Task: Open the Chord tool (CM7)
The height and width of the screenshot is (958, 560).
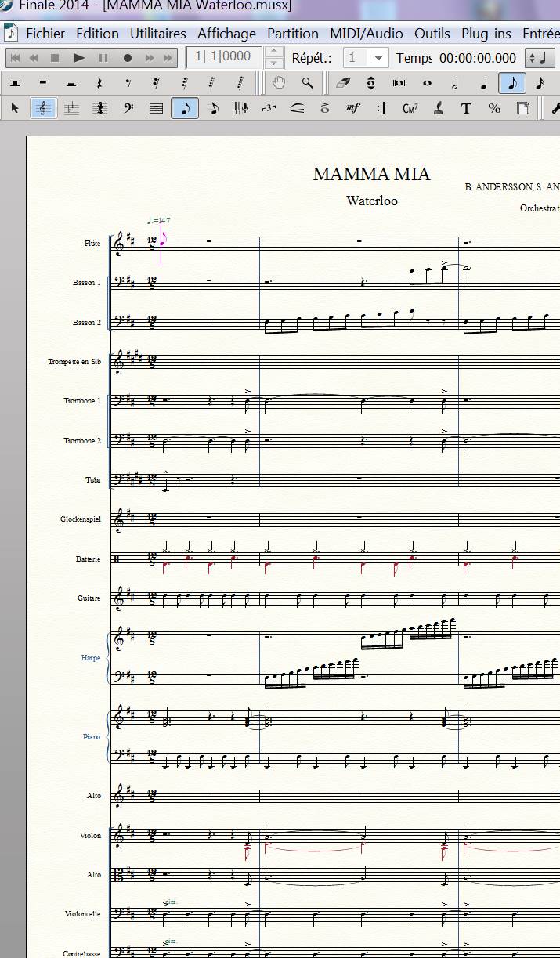Action: [x=409, y=109]
